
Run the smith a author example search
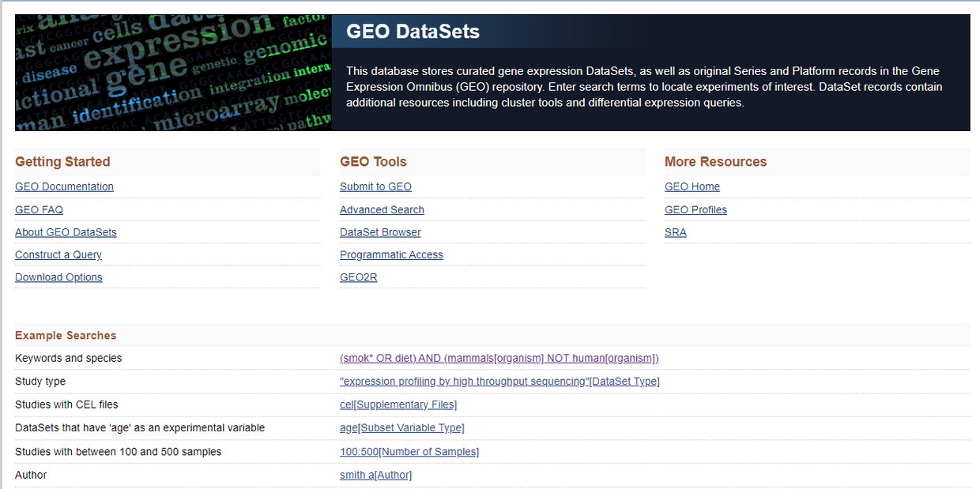375,474
